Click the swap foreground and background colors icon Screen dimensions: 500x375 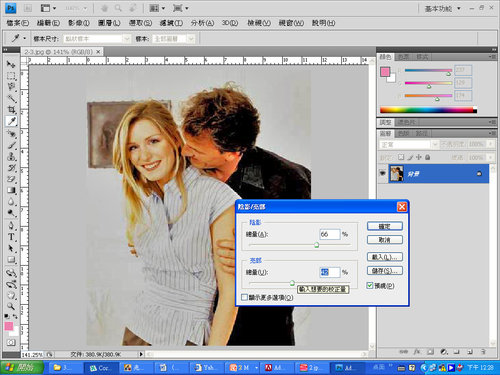pyautogui.click(x=15, y=316)
